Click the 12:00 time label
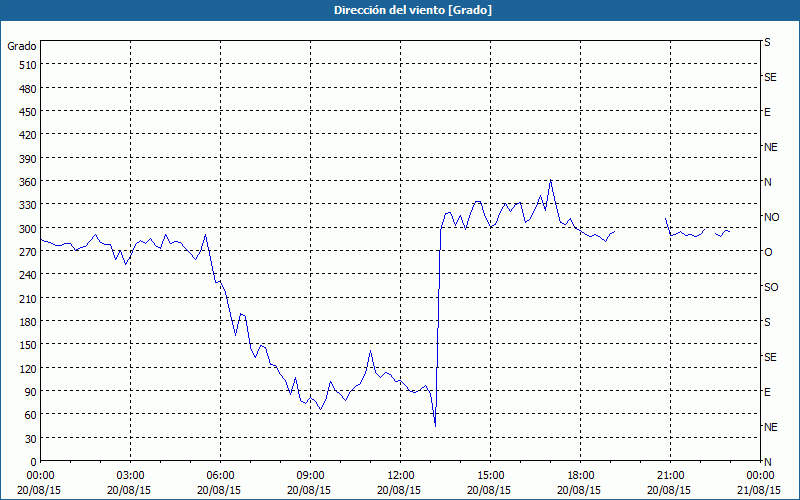 [400, 476]
